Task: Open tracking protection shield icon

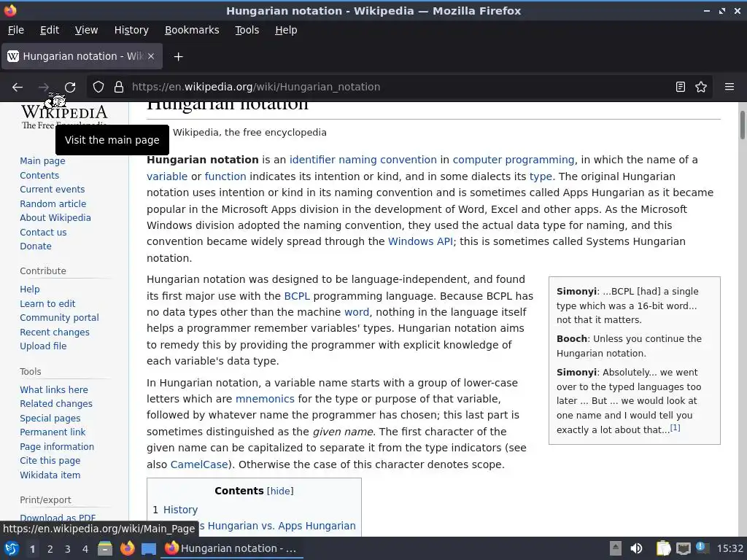Action: click(x=98, y=87)
